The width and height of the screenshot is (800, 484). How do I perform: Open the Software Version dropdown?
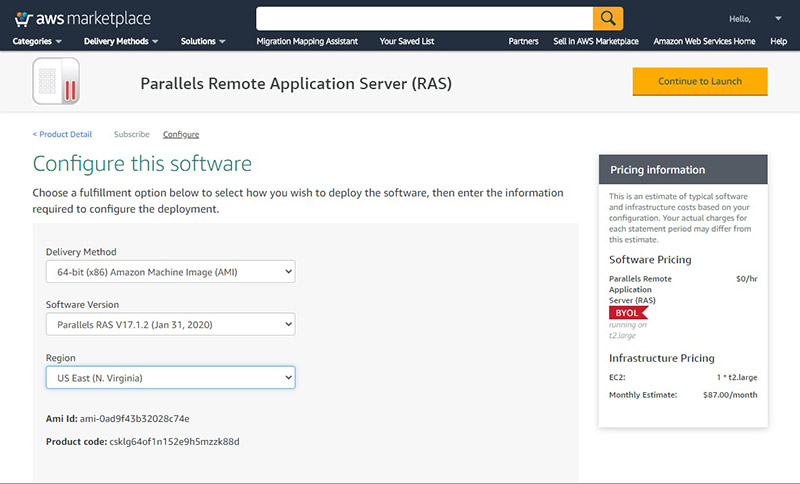[170, 324]
